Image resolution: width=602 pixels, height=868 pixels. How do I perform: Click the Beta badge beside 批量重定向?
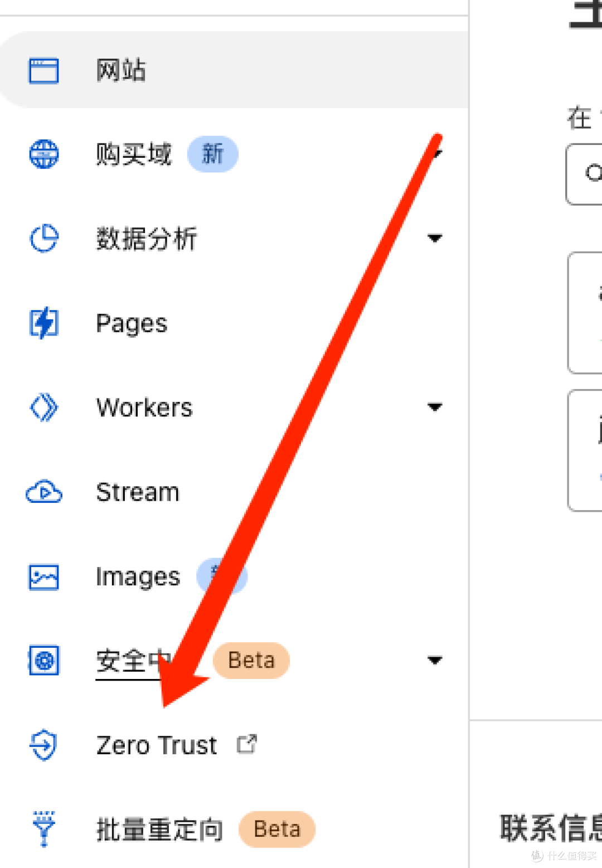point(276,830)
